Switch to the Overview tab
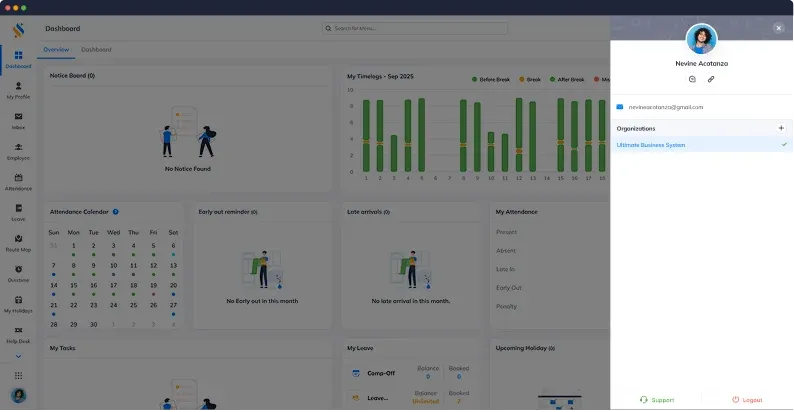Screen dimensions: 794x412 coord(56,50)
